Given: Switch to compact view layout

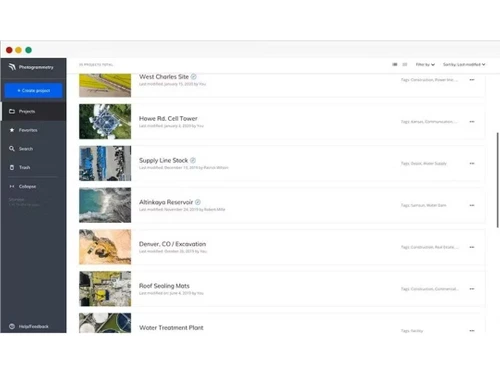Looking at the screenshot, I should tap(405, 64).
